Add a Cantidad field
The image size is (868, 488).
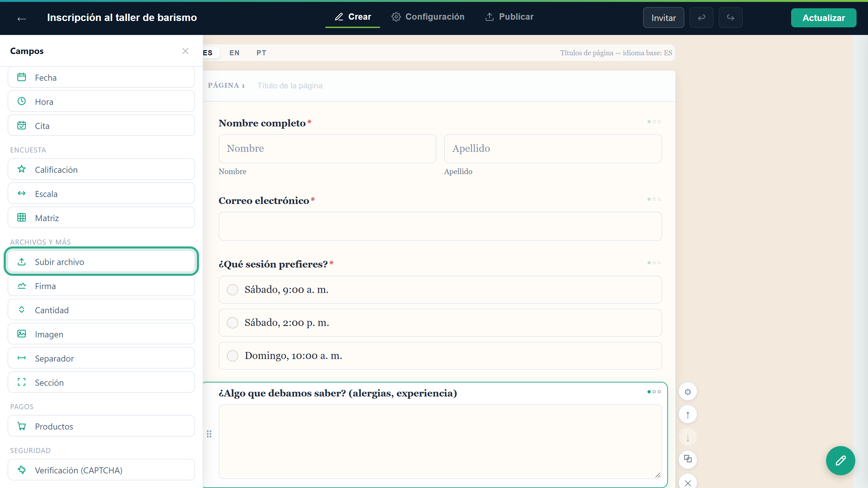[101, 310]
